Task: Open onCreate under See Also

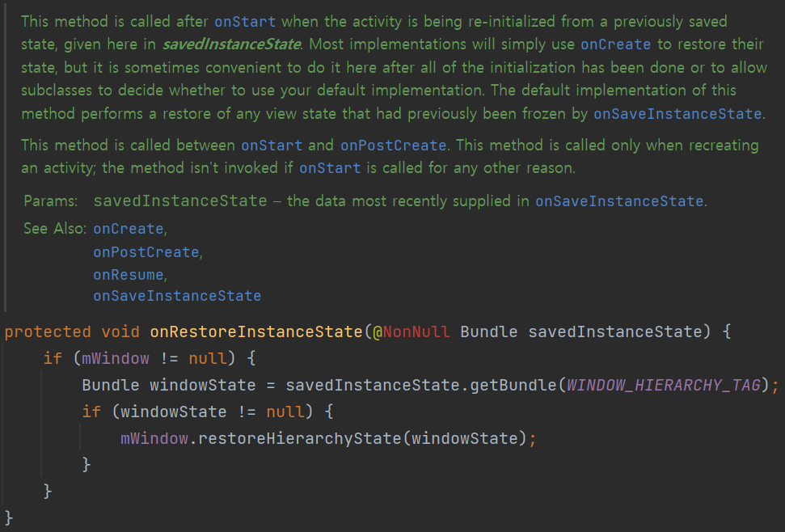Action: [129, 229]
